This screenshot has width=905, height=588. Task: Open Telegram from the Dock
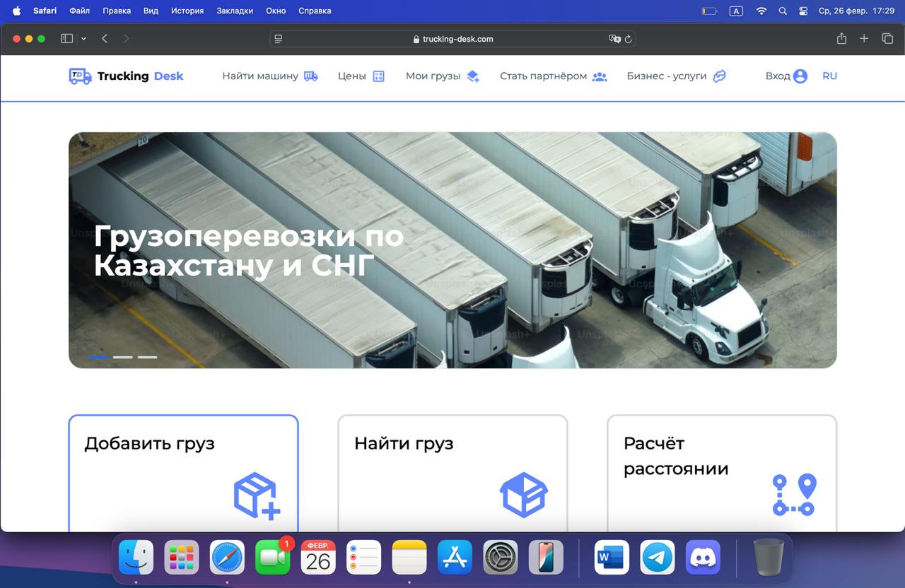(x=657, y=558)
